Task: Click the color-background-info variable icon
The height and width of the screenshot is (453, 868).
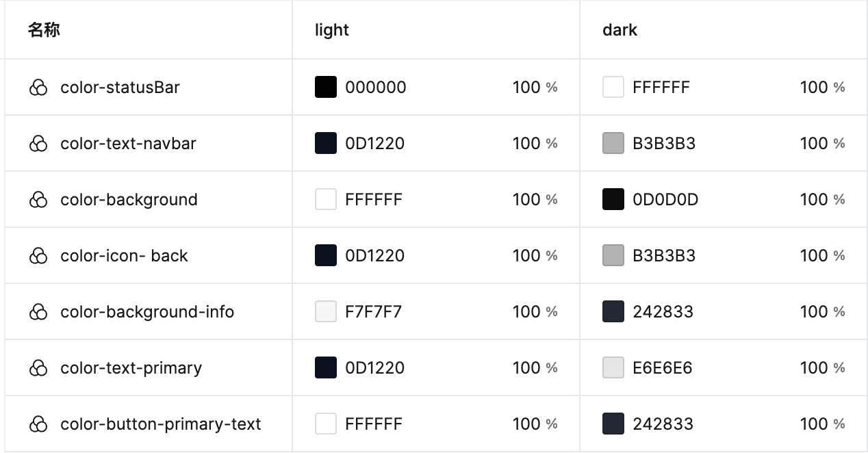Action: 39,312
